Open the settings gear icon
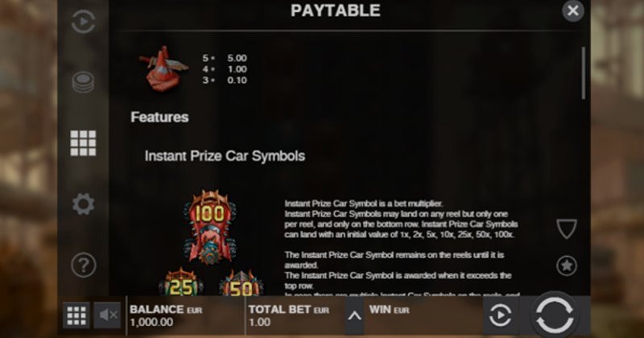Image resolution: width=644 pixels, height=338 pixels. (x=84, y=204)
